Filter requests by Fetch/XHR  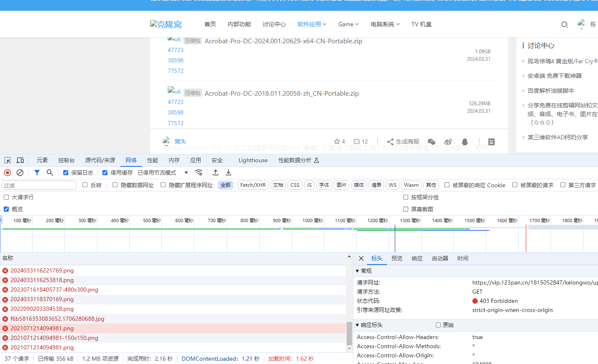[253, 185]
